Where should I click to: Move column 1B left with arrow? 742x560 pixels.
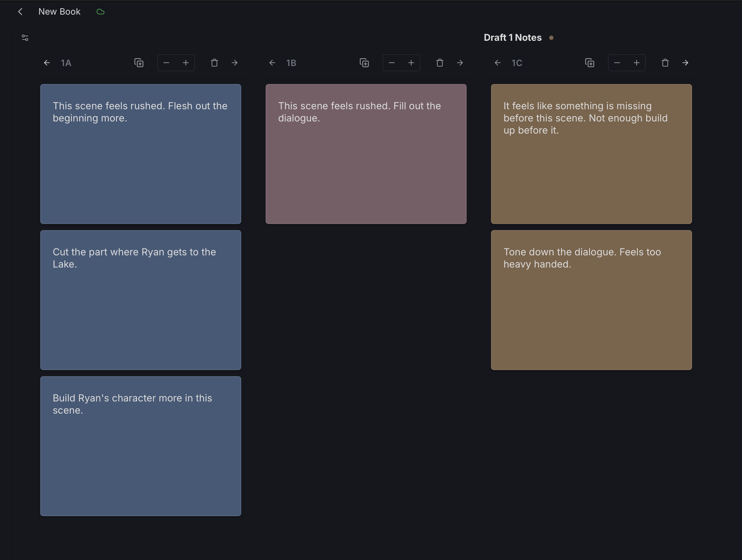point(272,63)
